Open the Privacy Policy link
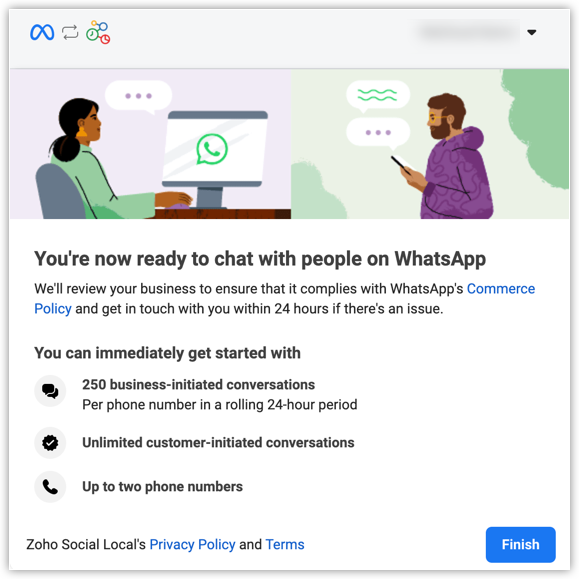The width and height of the screenshot is (579, 579). [x=192, y=545]
